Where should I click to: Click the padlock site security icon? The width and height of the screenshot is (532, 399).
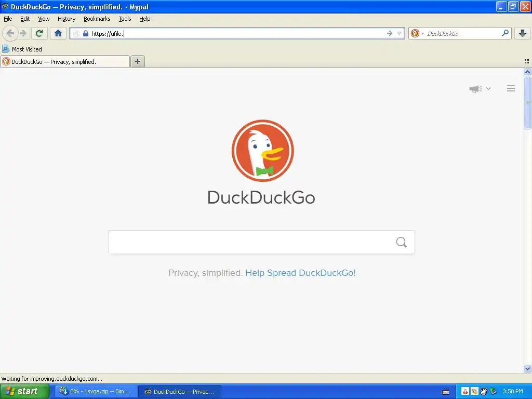point(86,33)
